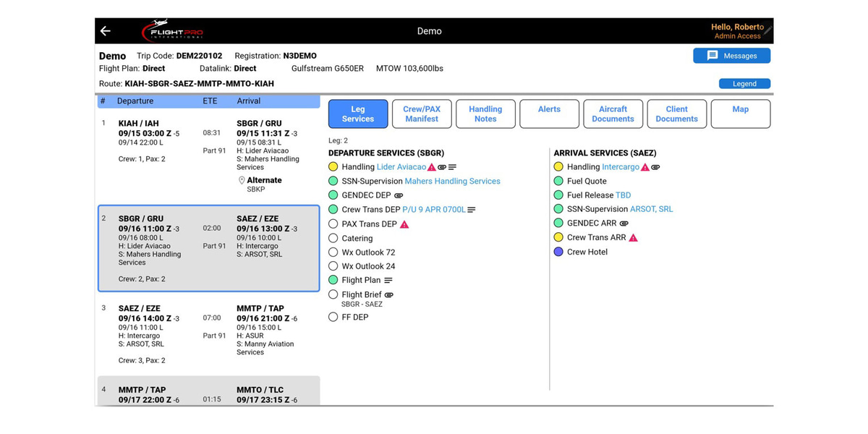
Task: Click the warning triangle next to Lider Aviacao
Action: pos(430,166)
